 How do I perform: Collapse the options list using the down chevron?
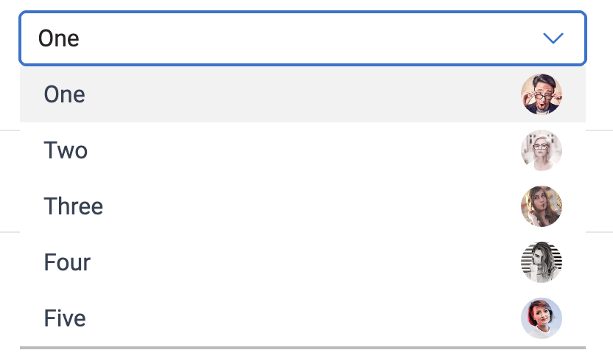553,38
